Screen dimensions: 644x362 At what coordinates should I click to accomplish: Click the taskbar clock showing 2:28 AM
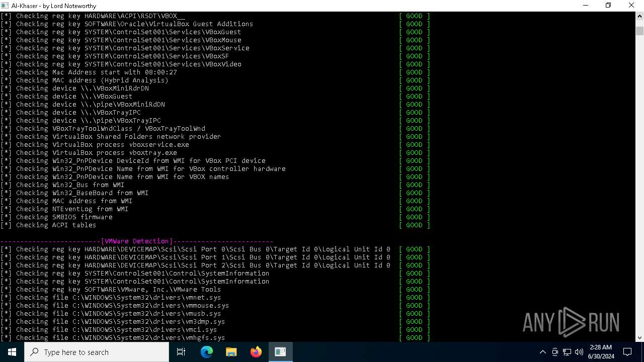tap(601, 352)
